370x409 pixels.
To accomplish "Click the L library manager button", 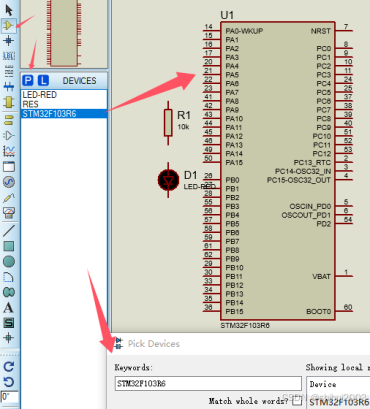I will tap(43, 81).
